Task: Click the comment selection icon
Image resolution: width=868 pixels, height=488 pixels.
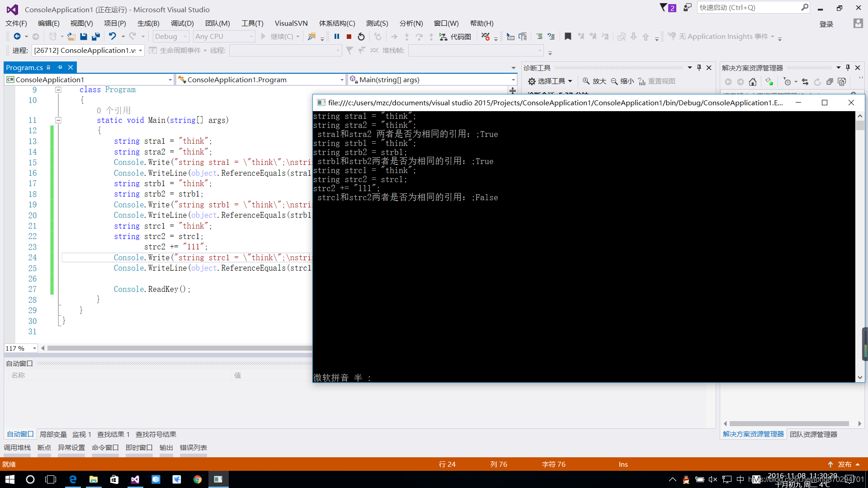Action: 539,37
